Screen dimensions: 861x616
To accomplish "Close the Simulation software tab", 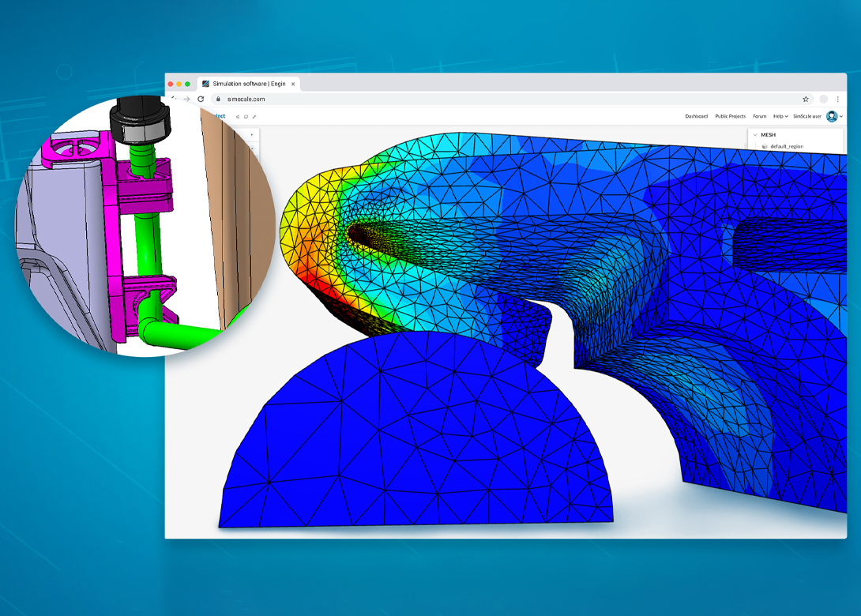I will coord(293,84).
